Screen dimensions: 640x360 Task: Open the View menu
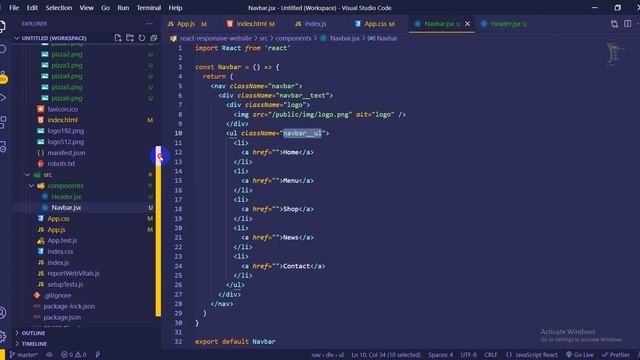click(87, 8)
